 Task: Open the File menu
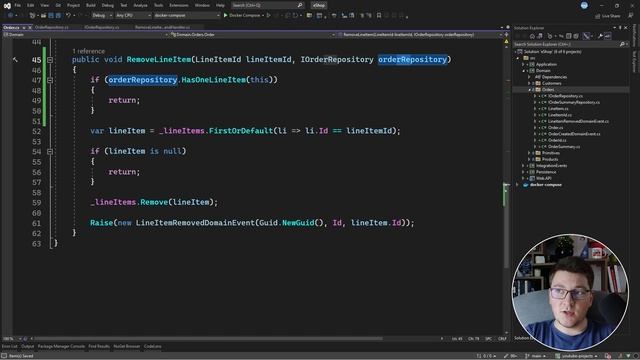tap(18, 5)
